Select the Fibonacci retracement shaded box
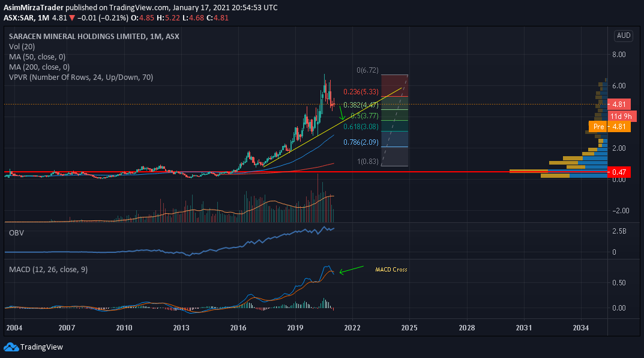This screenshot has height=358, width=644. click(x=395, y=120)
